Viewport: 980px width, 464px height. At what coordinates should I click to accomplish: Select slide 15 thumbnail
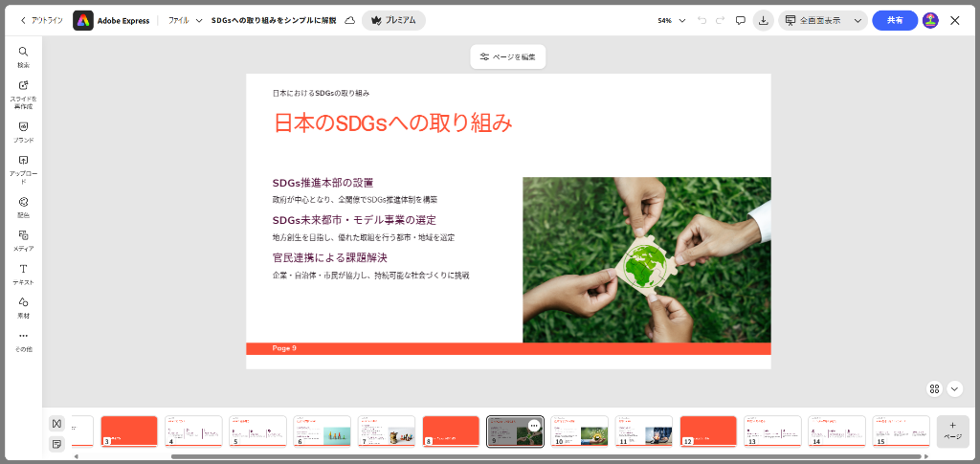click(902, 431)
